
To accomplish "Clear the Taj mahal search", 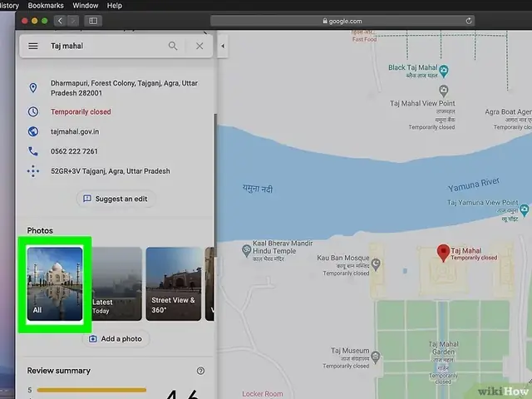I will point(199,46).
